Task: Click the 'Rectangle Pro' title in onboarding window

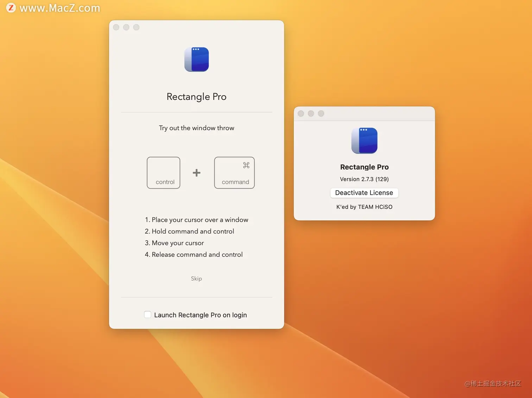Action: [196, 97]
